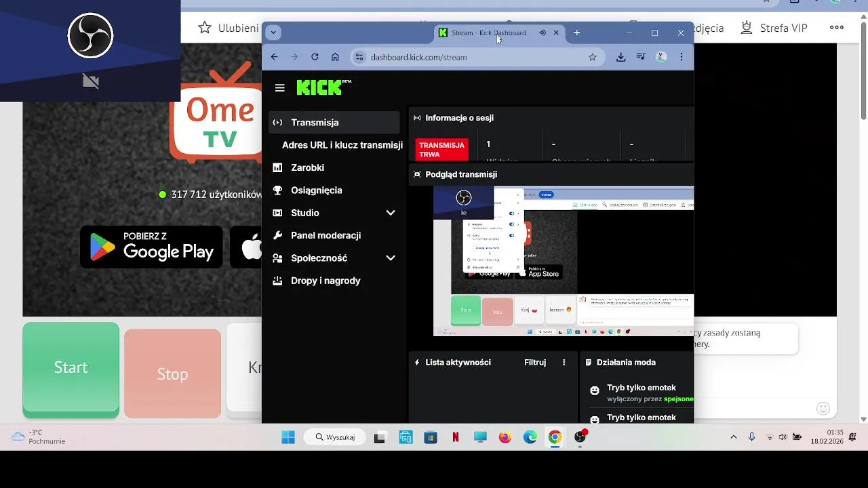Open Adres URL i klucz transmisji
Viewport: 868px width, 488px height.
click(x=342, y=145)
